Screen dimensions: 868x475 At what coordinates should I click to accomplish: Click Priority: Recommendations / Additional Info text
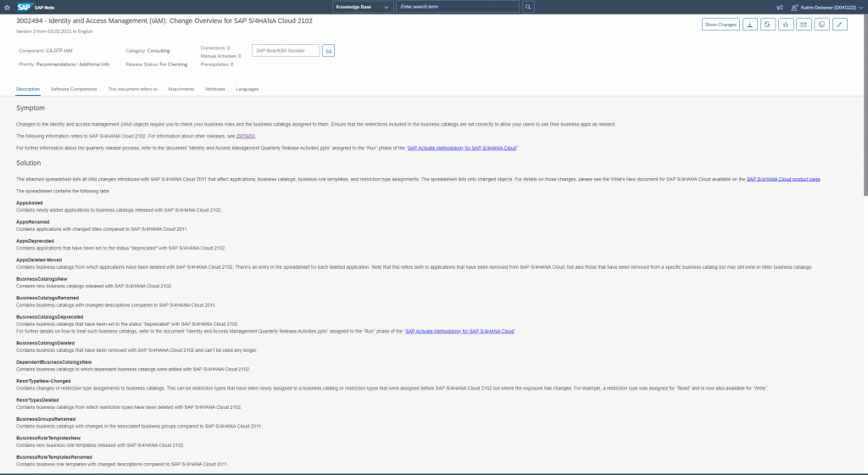[64, 64]
